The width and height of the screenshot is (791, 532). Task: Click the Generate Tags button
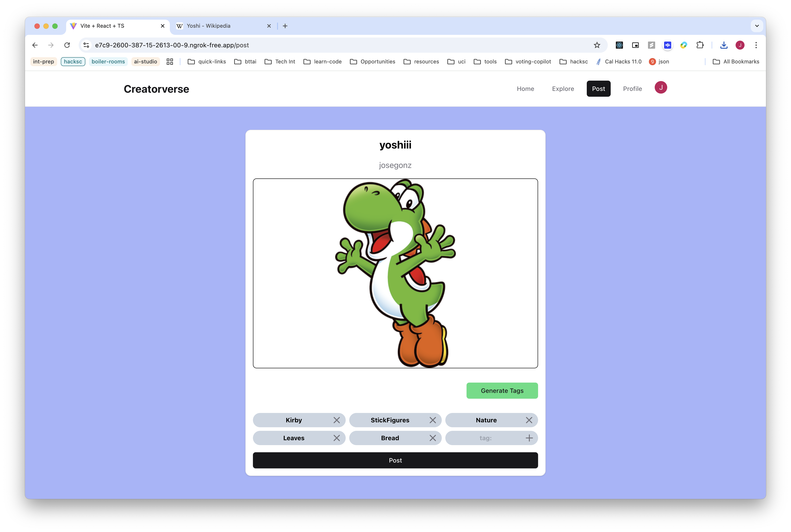pyautogui.click(x=502, y=391)
